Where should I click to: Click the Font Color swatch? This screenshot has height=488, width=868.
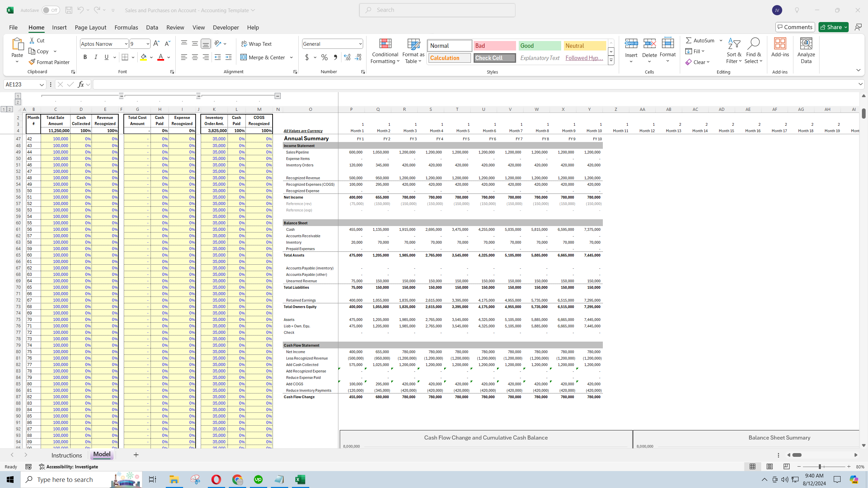click(161, 57)
